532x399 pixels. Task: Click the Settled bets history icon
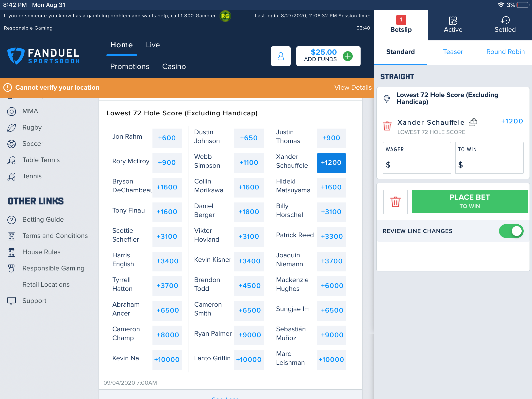505,20
